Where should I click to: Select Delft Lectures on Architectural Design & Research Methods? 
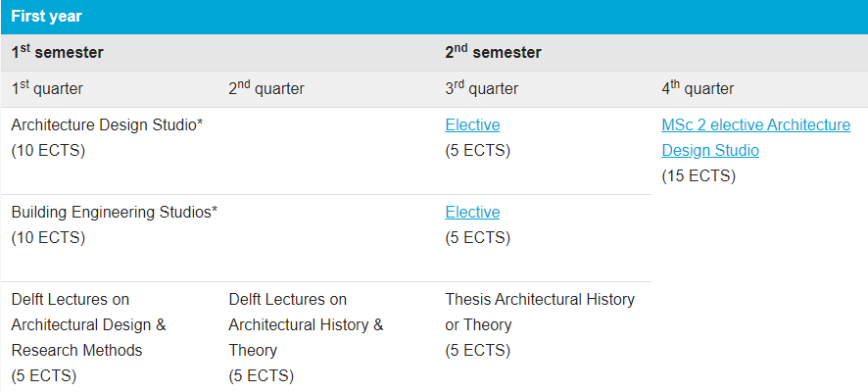tap(89, 324)
